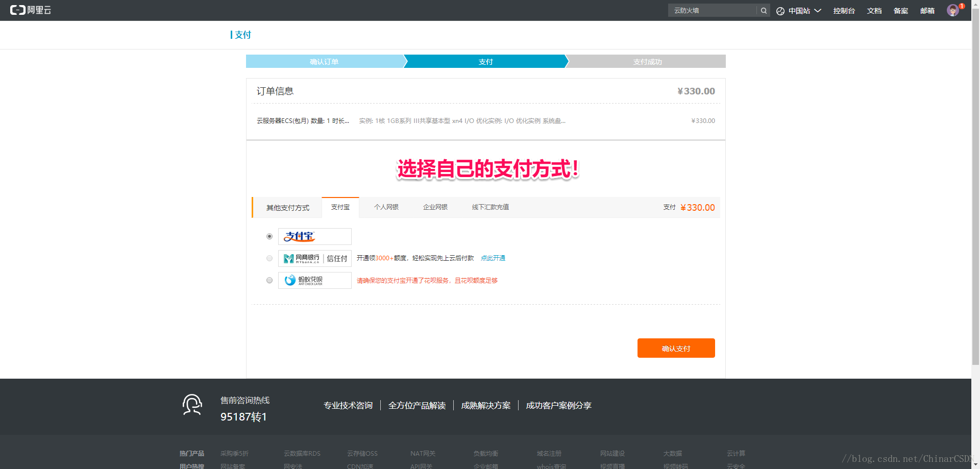Click the hotline number 95187转1
Screen dimensions: 980x469
pyautogui.click(x=243, y=417)
